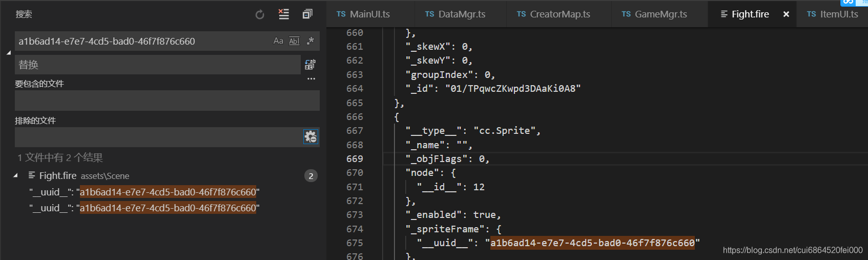Viewport: 868px width, 260px height.
Task: Click the "_skewX" line in editor
Action: [439, 47]
